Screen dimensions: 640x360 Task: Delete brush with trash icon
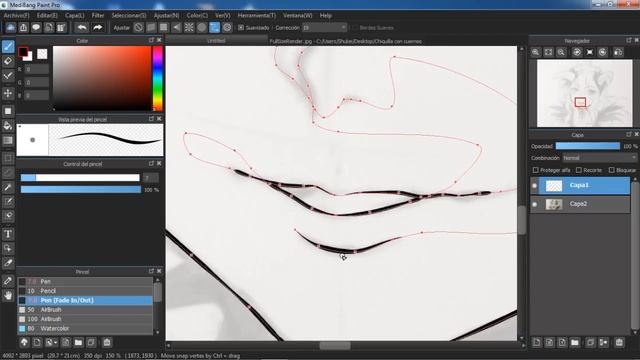tap(107, 342)
